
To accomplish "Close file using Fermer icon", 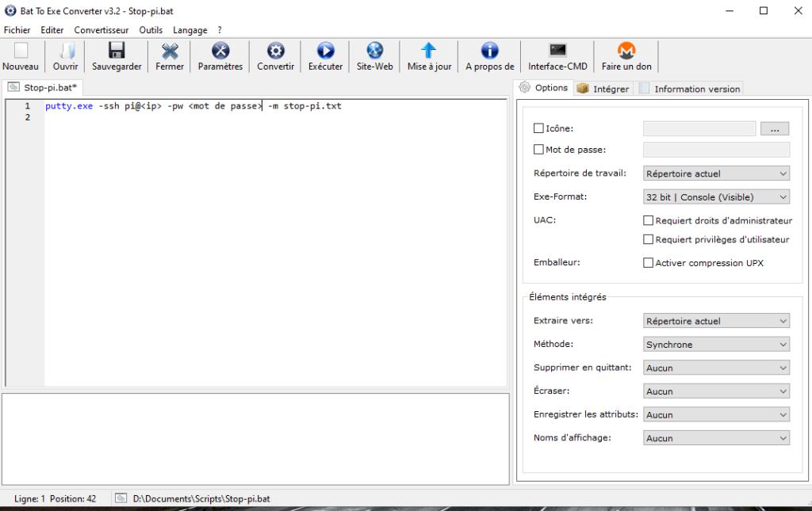I will pyautogui.click(x=170, y=51).
